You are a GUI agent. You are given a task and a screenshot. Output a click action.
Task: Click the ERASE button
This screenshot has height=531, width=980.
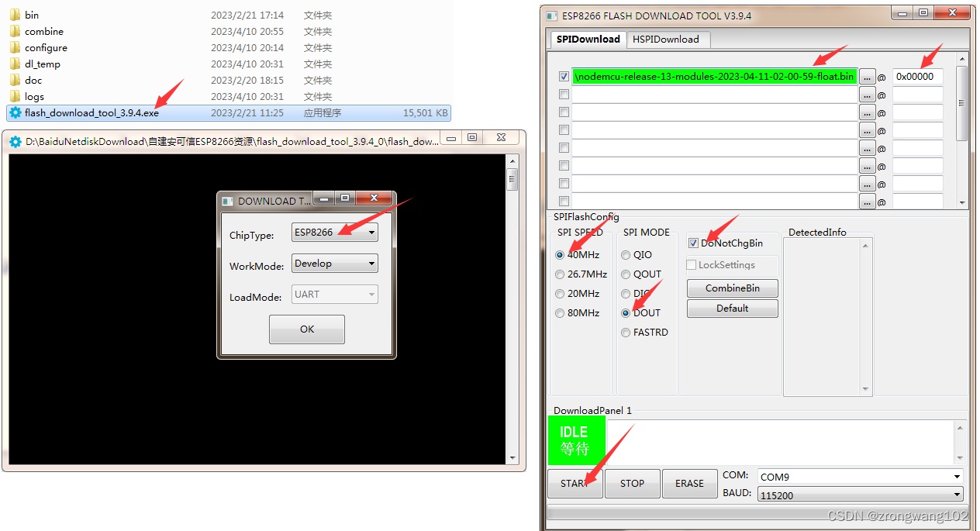click(689, 484)
